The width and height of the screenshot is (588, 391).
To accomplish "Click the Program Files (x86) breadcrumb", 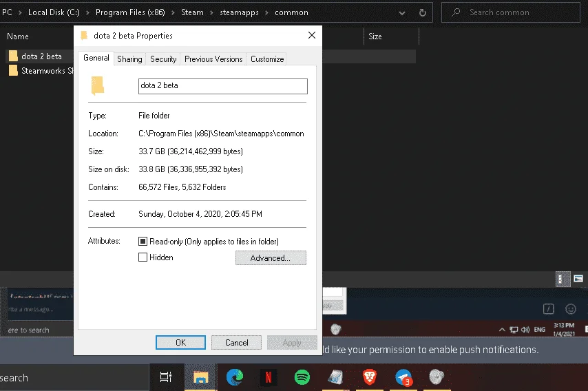I will point(130,12).
